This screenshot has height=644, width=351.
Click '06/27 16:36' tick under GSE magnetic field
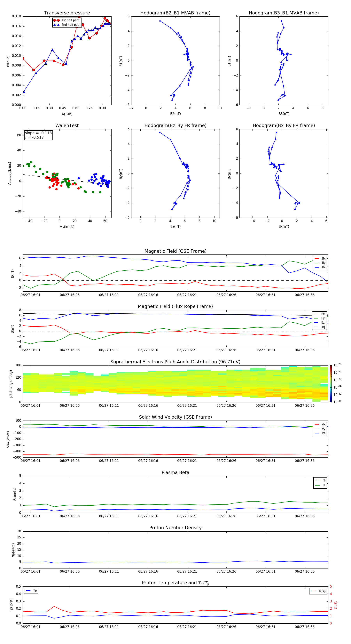pyautogui.click(x=305, y=295)
